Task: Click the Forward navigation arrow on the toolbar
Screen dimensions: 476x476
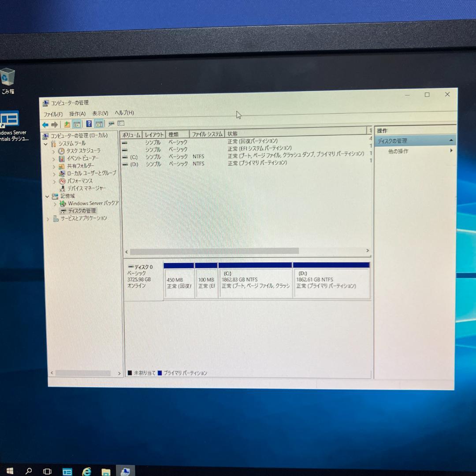Action: (54, 124)
